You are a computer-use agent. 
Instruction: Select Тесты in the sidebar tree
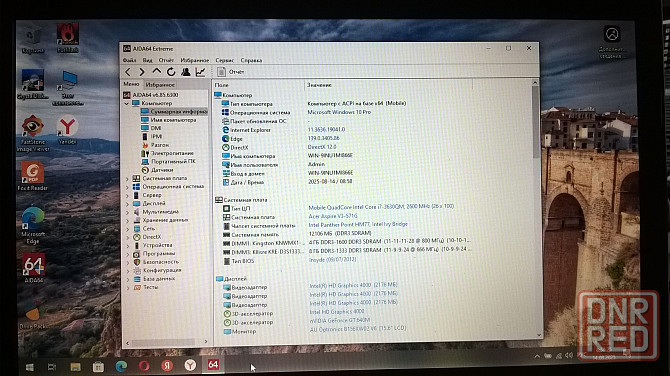point(146,287)
